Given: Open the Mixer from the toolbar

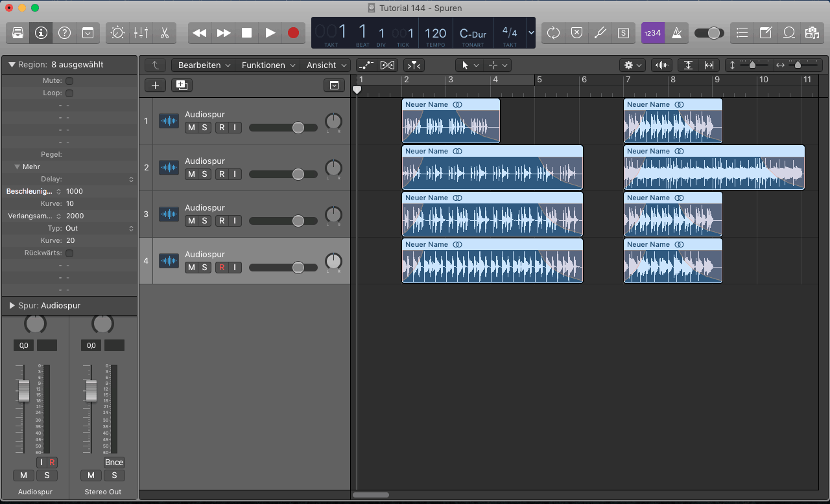Looking at the screenshot, I should point(141,33).
